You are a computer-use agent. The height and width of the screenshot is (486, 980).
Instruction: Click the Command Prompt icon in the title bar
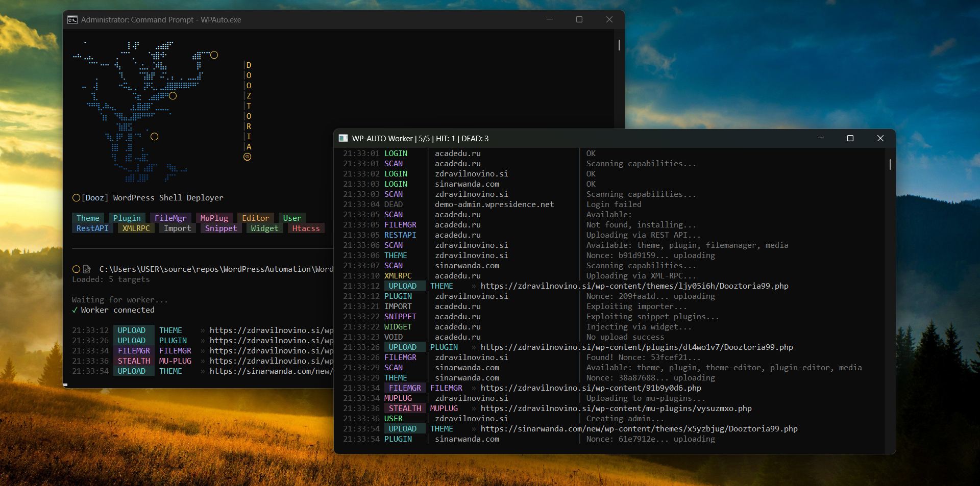point(72,20)
